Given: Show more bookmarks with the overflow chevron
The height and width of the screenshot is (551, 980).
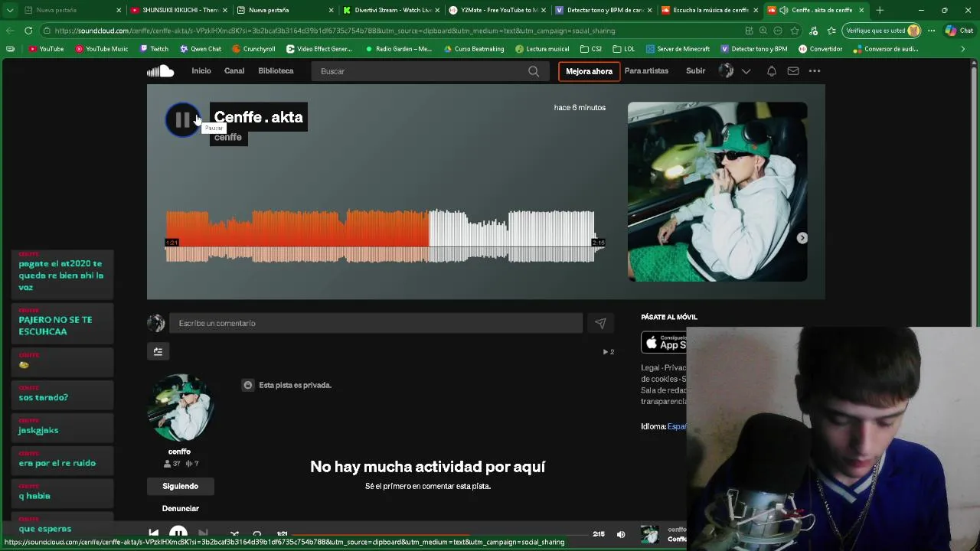Looking at the screenshot, I should click(963, 49).
